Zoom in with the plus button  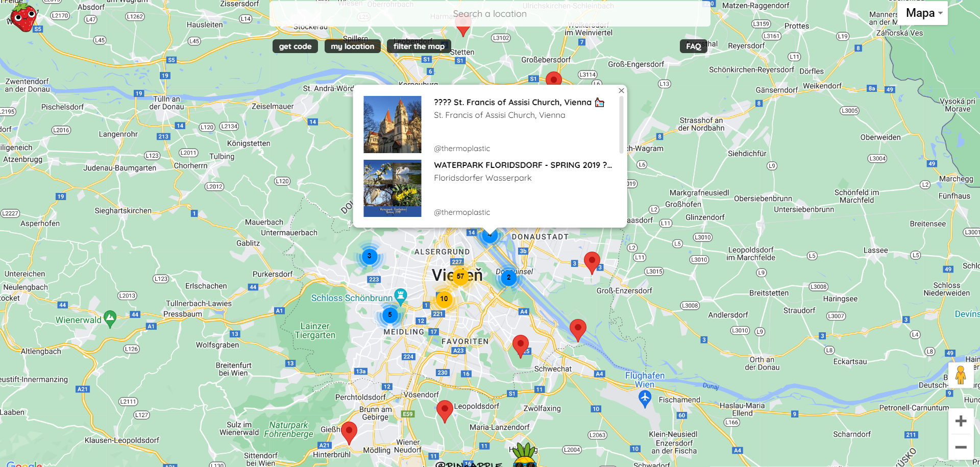click(961, 421)
